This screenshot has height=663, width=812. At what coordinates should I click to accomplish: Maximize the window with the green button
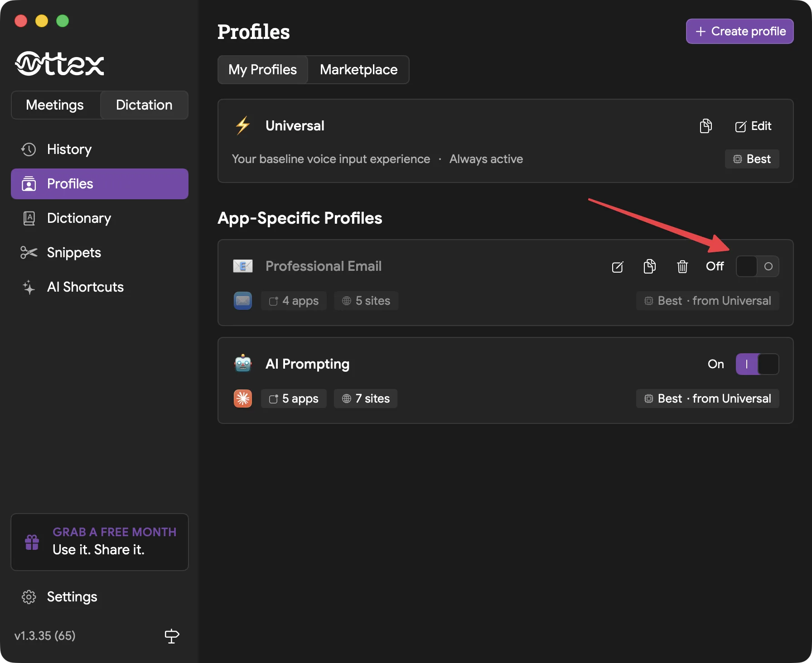point(63,21)
